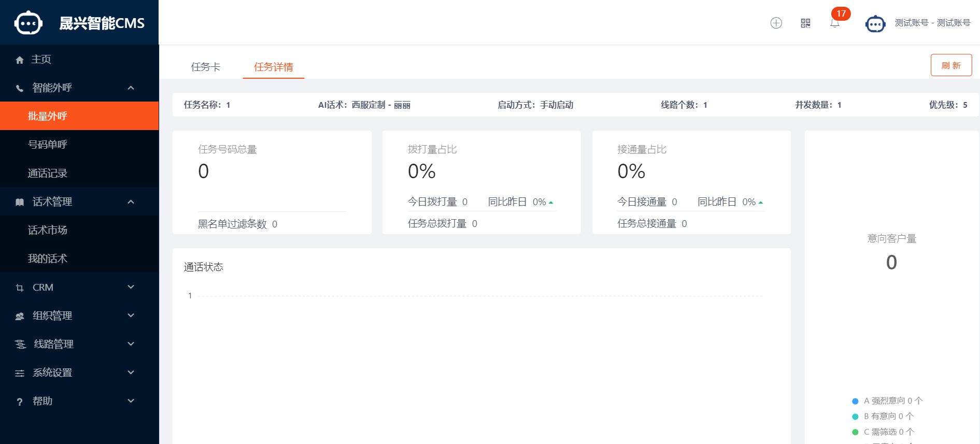The image size is (980, 444).
Task: Click the 任务总拨打量 label
Action: [x=437, y=223]
